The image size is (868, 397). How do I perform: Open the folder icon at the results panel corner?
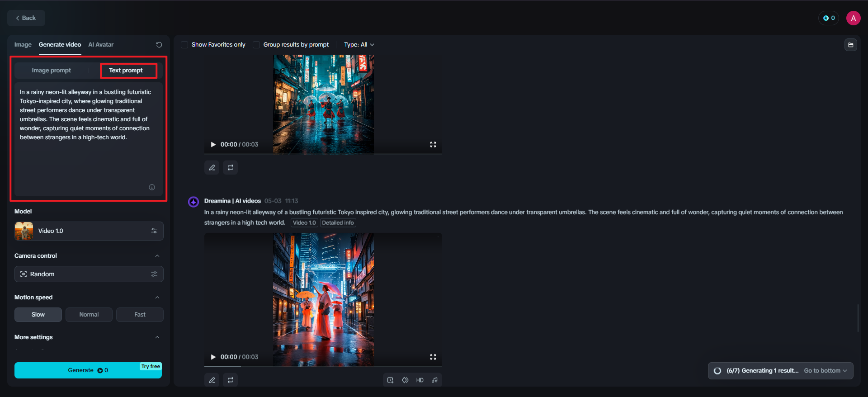[x=850, y=45]
